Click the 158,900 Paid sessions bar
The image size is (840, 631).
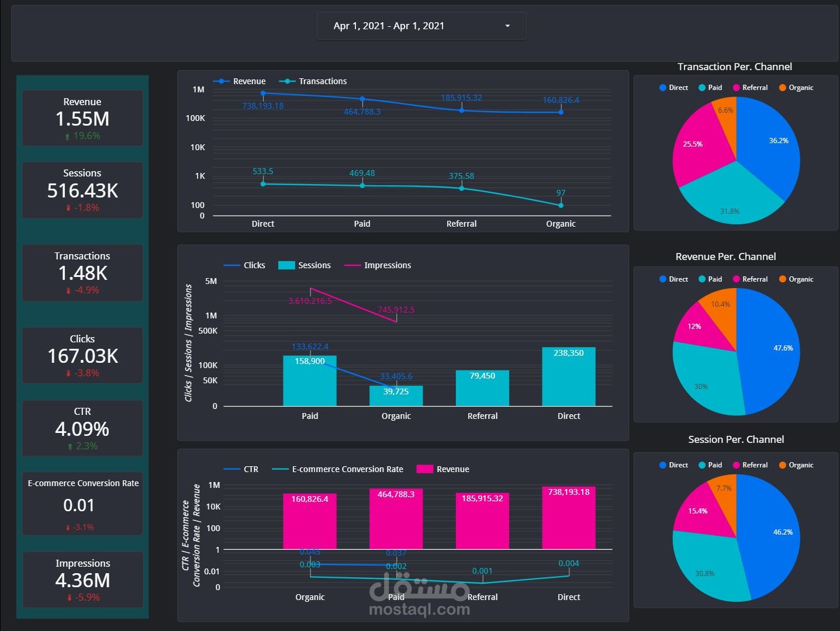pos(310,381)
